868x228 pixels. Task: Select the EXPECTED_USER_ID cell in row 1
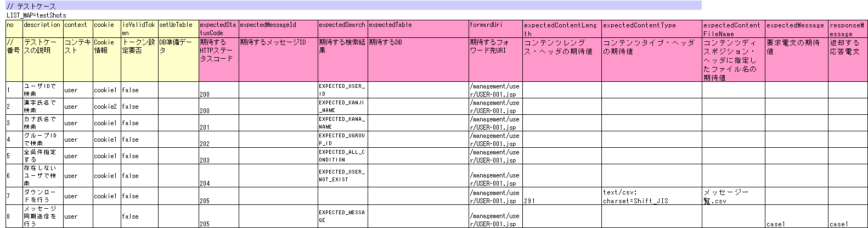click(342, 90)
